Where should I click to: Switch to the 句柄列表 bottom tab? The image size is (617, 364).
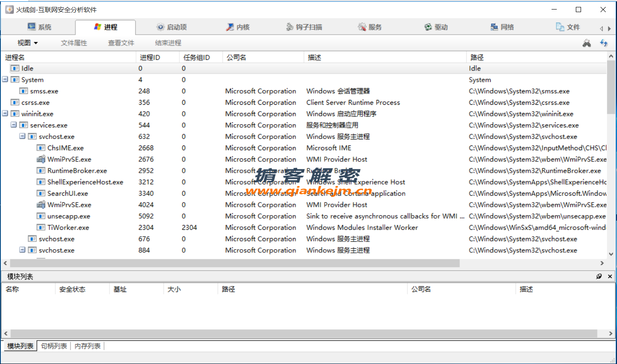54,346
